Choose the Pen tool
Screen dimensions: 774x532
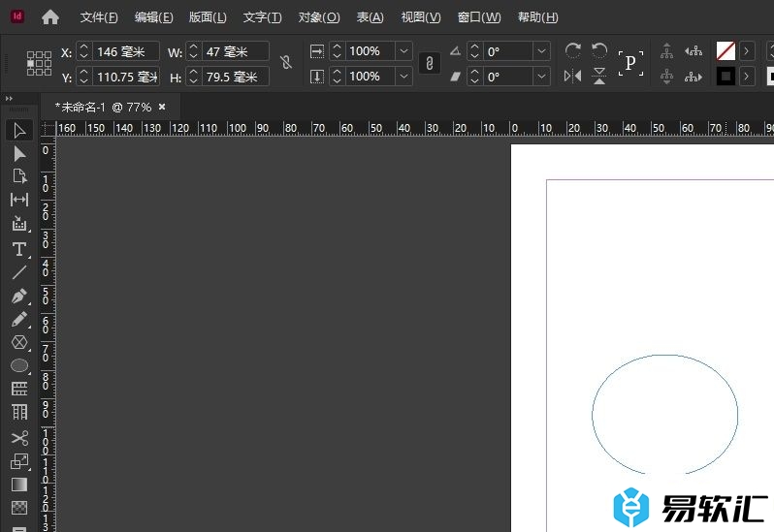[19, 296]
